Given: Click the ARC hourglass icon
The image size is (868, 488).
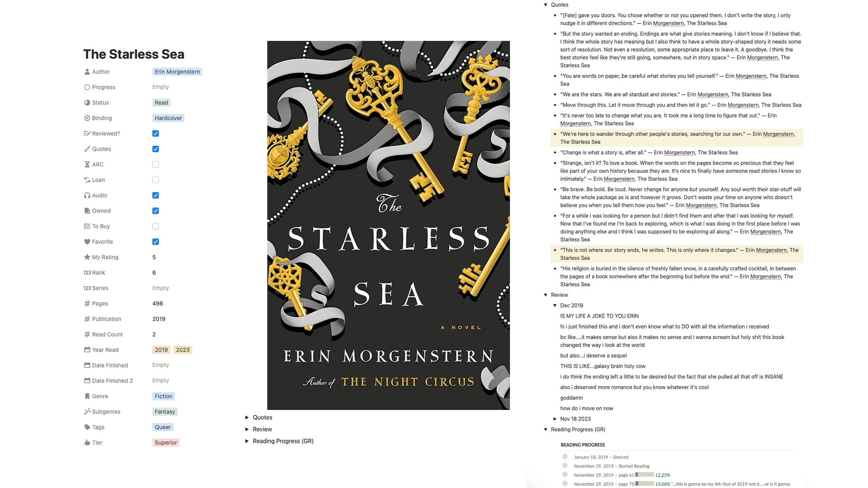Looking at the screenshot, I should 87,165.
